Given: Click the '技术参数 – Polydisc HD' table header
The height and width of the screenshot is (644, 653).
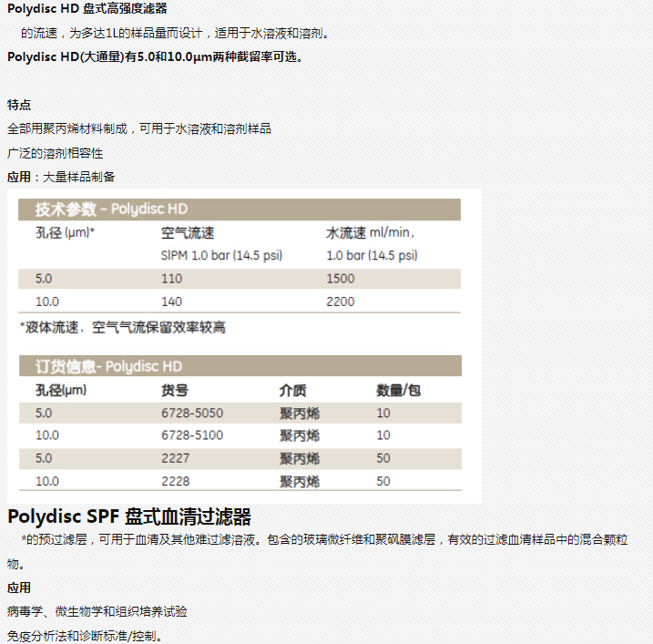Looking at the screenshot, I should (x=240, y=210).
